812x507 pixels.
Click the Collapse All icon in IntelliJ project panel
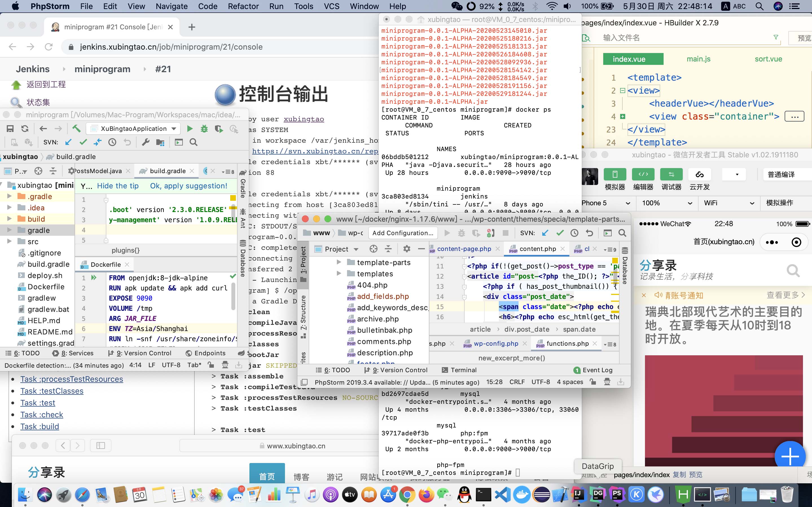[53, 171]
